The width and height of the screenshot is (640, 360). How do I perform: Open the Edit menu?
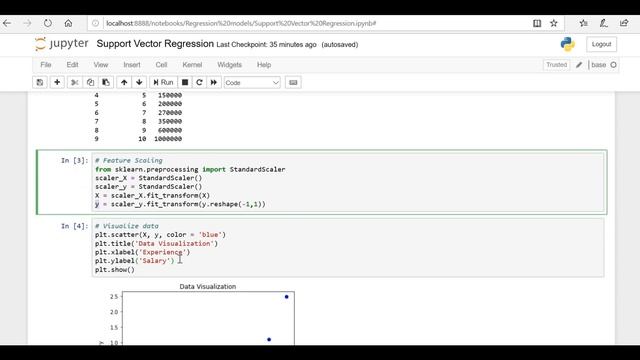pyautogui.click(x=72, y=65)
